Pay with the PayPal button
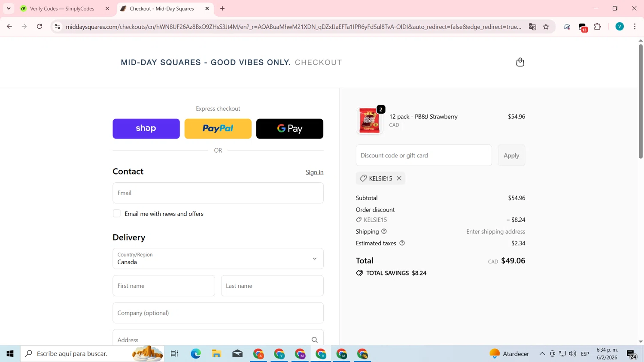 [218, 129]
